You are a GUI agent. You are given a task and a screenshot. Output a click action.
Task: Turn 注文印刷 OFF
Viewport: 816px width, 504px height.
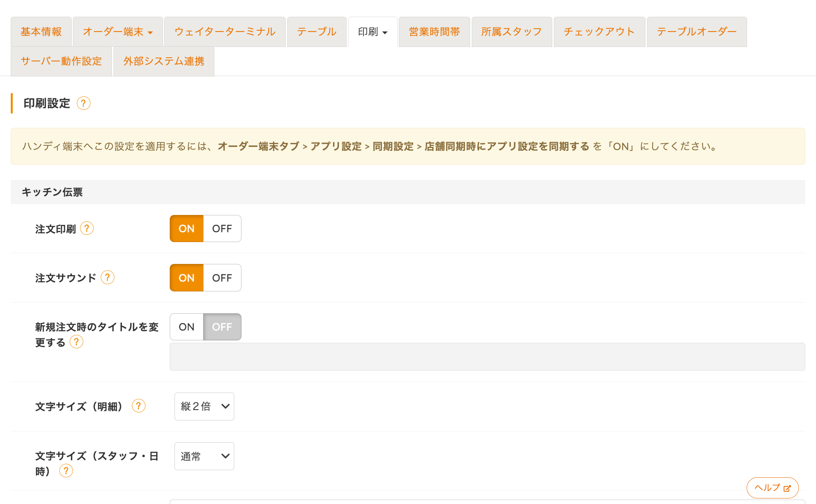(x=222, y=229)
